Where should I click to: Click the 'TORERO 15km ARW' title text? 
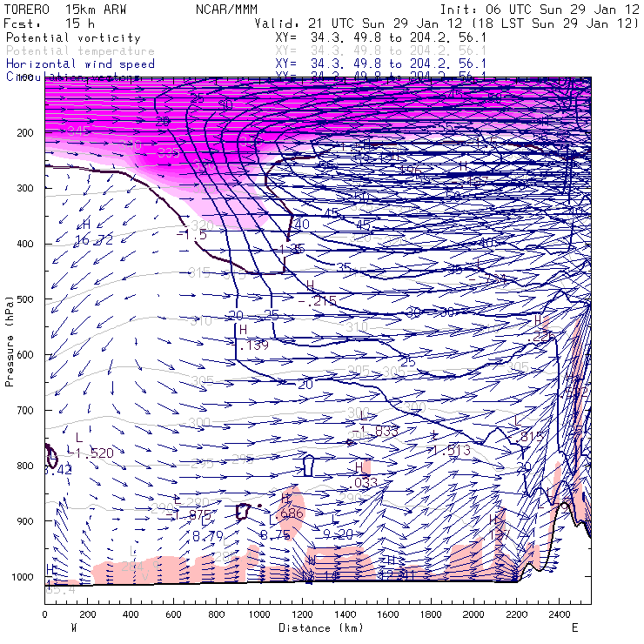point(65,10)
